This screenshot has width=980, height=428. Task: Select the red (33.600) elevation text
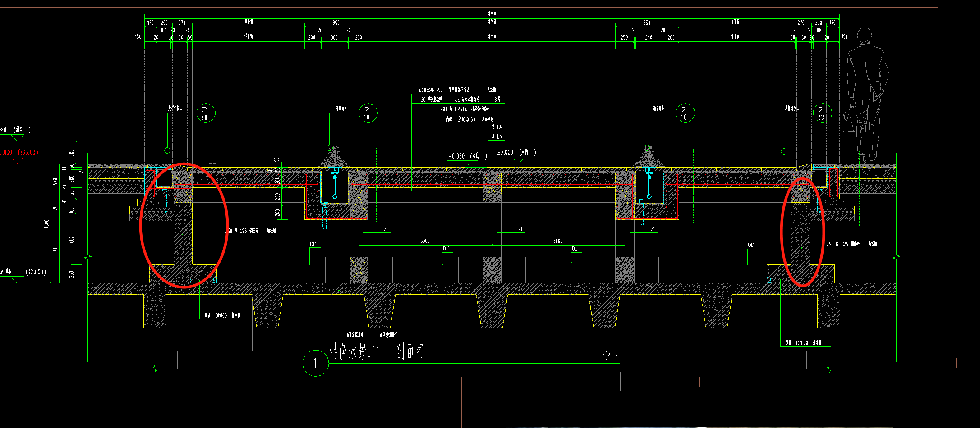28,152
